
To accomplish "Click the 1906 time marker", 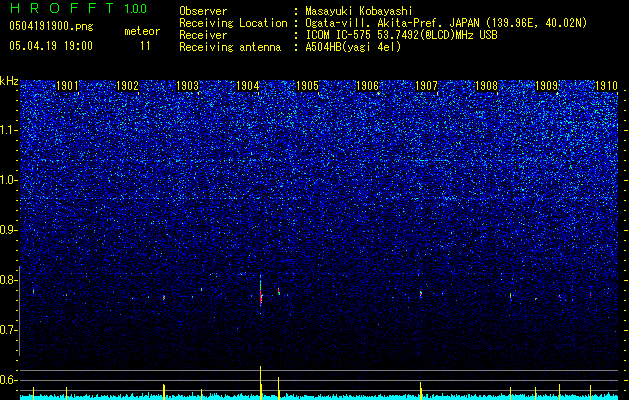I will point(367,85).
